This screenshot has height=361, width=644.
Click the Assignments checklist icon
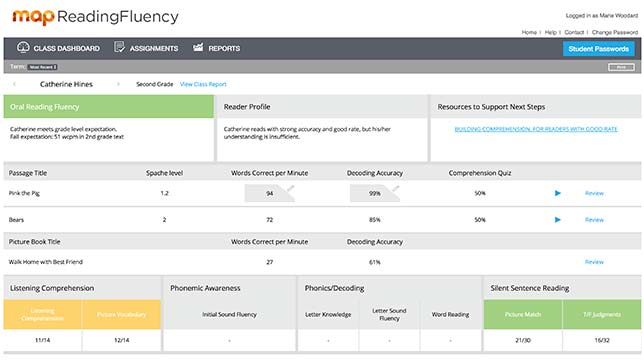(x=119, y=48)
